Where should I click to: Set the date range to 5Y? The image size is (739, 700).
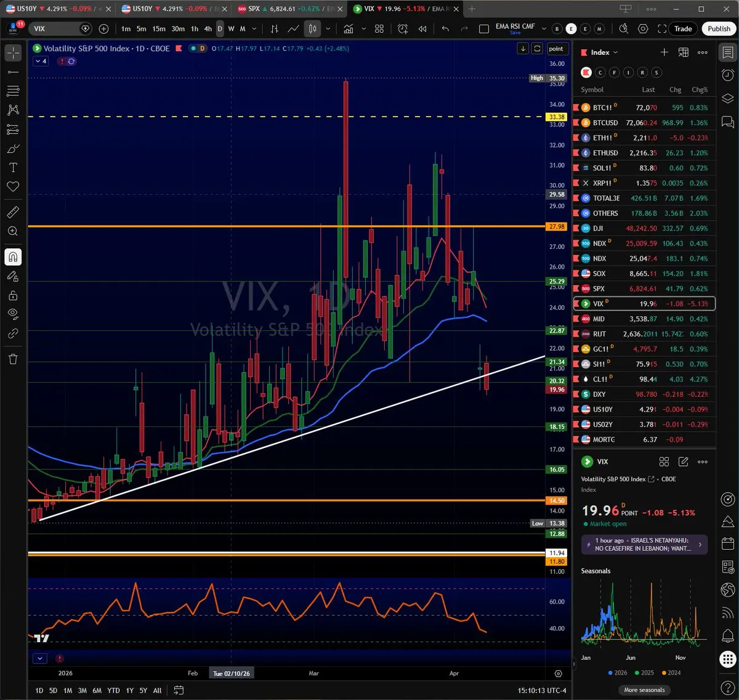pyautogui.click(x=143, y=690)
